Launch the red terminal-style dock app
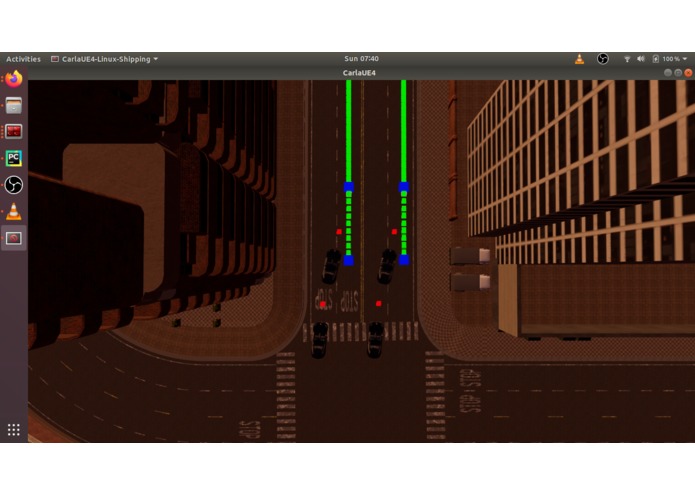The height and width of the screenshot is (494, 695). (x=14, y=132)
